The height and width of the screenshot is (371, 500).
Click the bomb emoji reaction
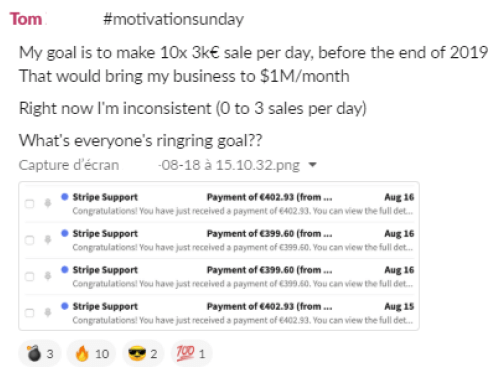(40, 353)
